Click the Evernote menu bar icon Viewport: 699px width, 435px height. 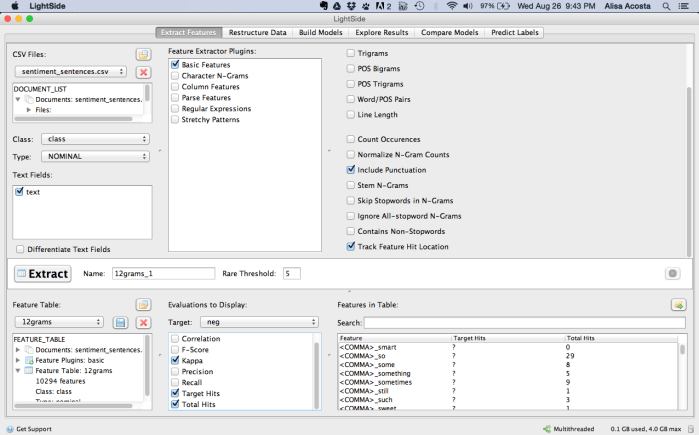tap(324, 6)
